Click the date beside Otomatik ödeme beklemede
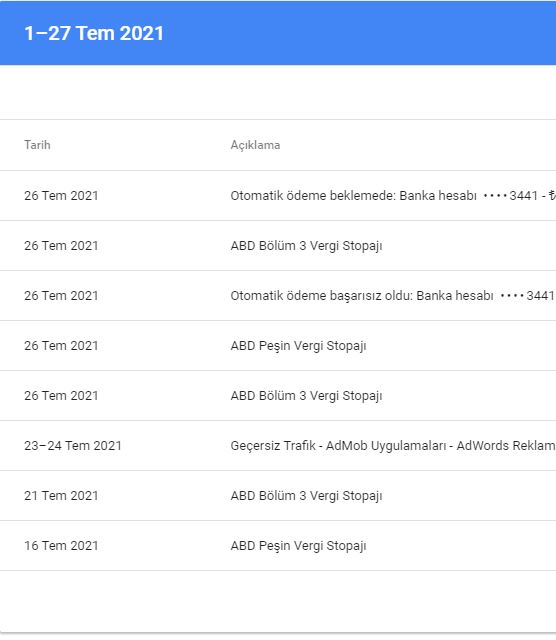556x640 pixels. (x=61, y=196)
